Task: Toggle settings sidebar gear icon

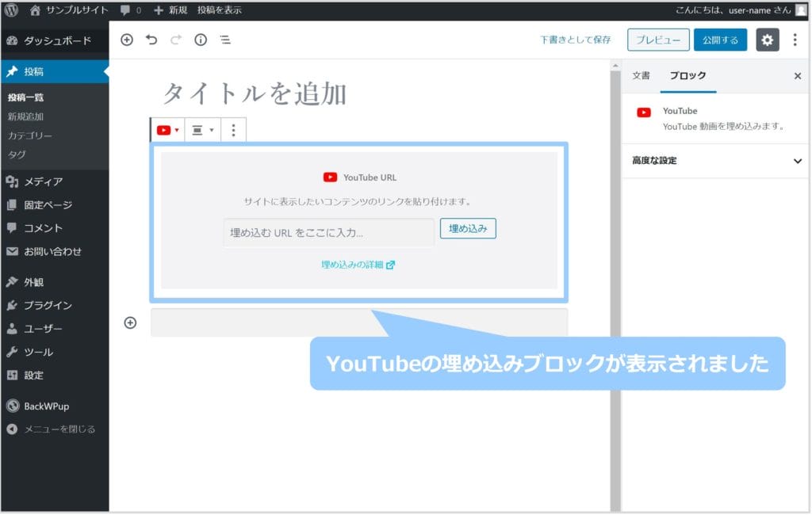Action: click(767, 40)
